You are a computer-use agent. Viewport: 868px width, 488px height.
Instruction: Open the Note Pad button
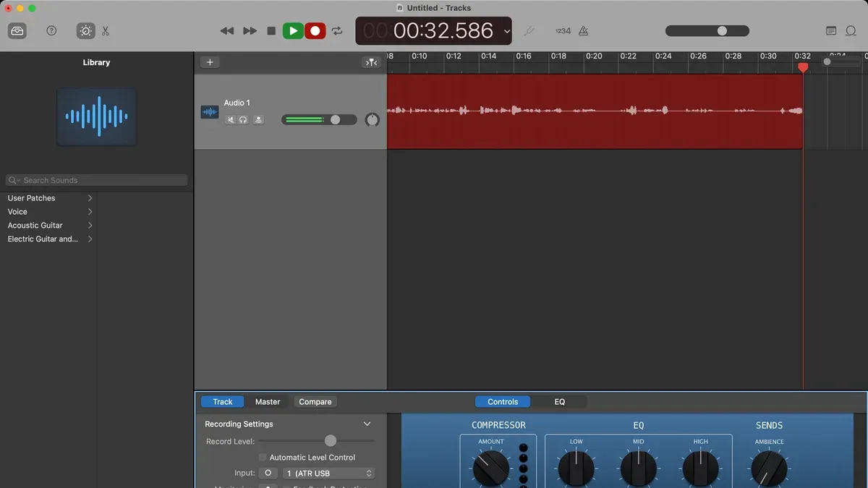[x=831, y=31]
